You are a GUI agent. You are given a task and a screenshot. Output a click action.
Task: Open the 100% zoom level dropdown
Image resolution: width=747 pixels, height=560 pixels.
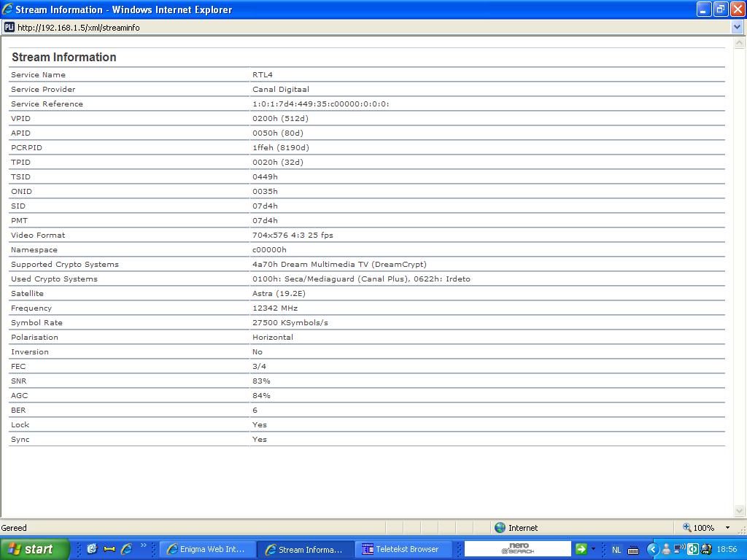(x=727, y=528)
